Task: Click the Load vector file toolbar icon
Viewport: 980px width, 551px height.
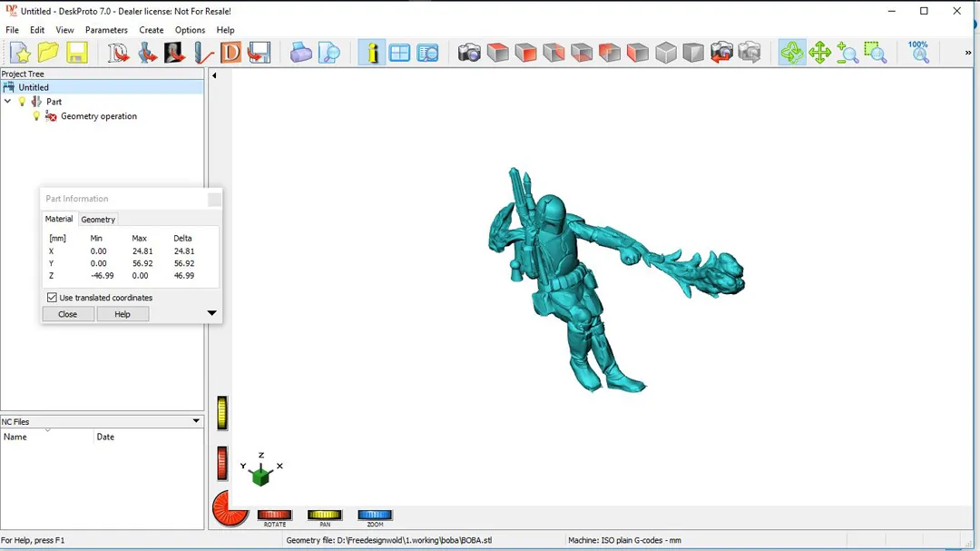Action: coord(118,53)
